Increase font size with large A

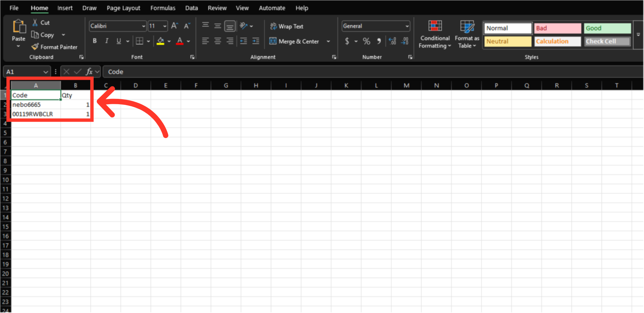tap(174, 26)
